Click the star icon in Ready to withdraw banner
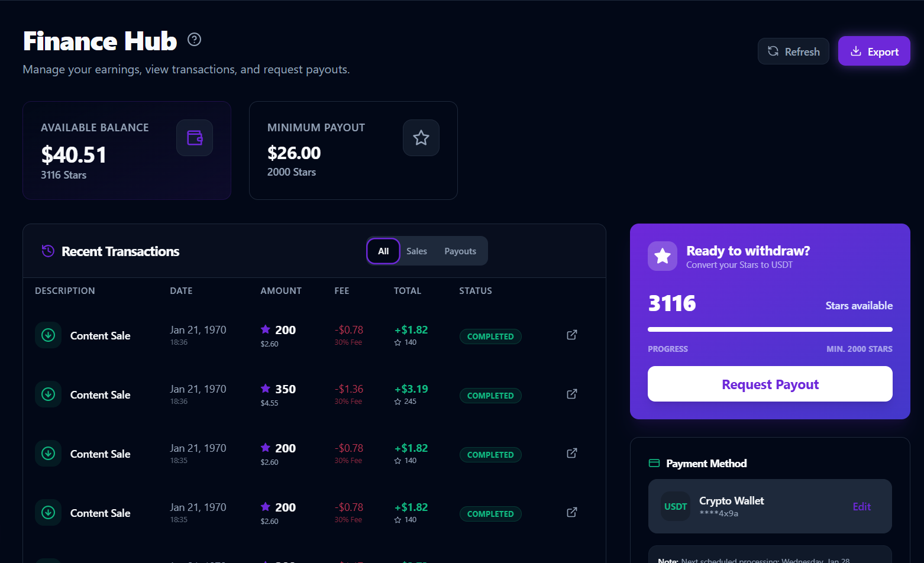Viewport: 924px width, 563px height. point(662,256)
